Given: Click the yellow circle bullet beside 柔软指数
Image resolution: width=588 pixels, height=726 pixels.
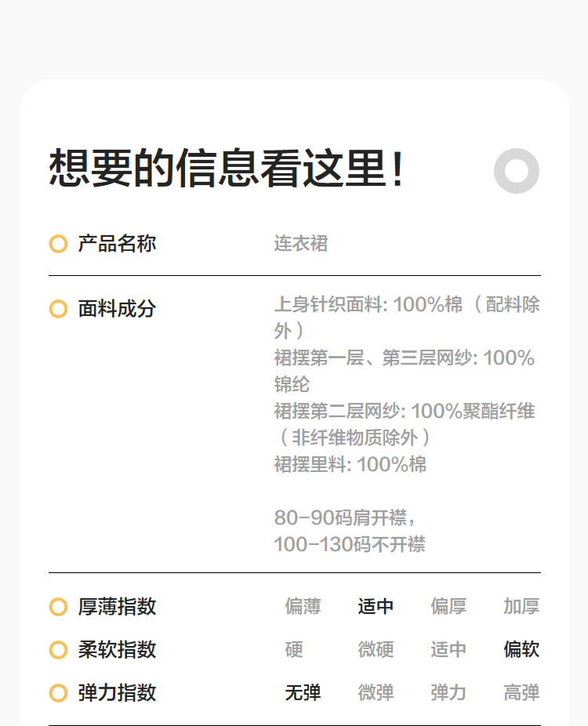Looking at the screenshot, I should point(58,650).
